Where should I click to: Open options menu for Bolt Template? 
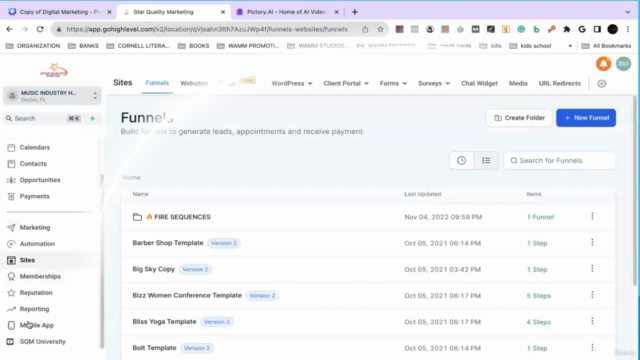point(592,347)
